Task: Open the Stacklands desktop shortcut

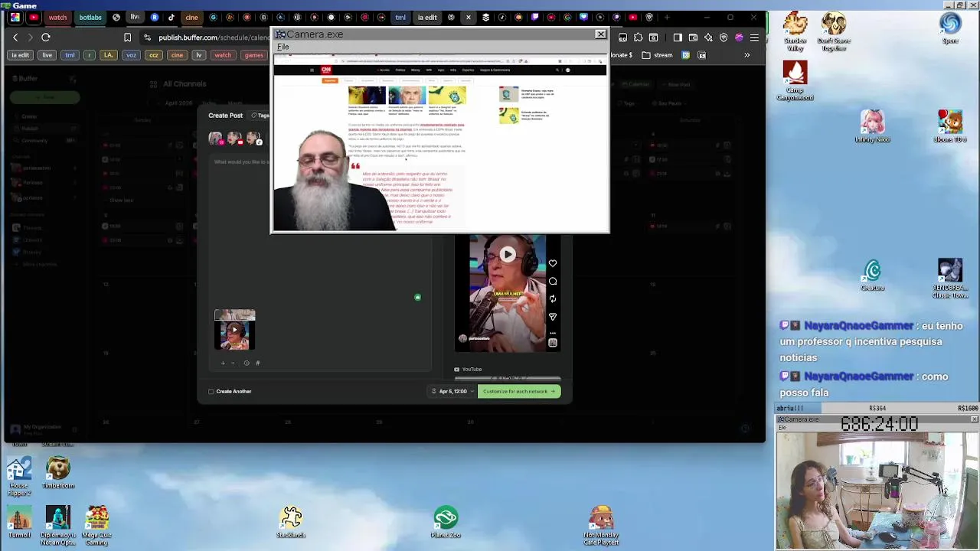Action: [x=291, y=522]
